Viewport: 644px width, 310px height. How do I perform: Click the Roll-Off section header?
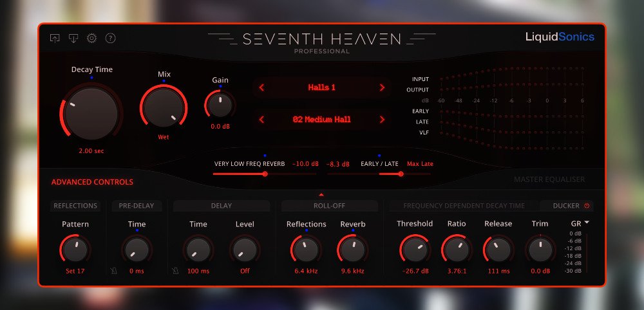coord(329,206)
